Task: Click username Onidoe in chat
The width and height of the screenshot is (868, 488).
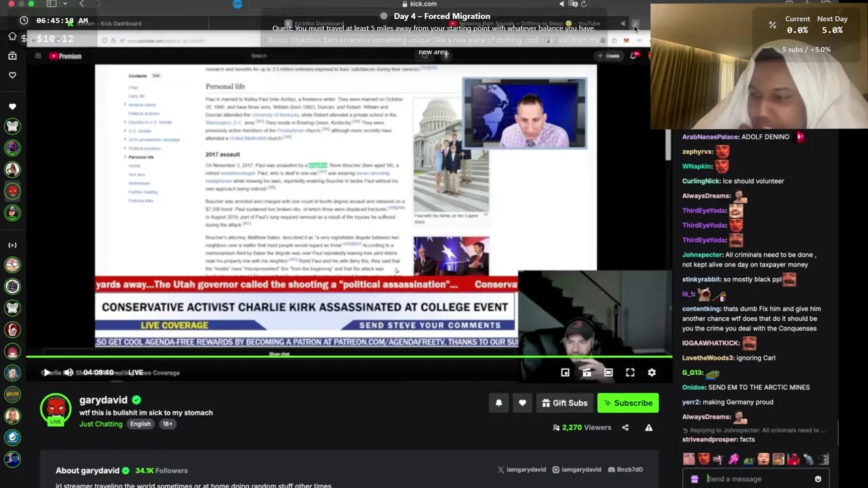Action: click(694, 387)
